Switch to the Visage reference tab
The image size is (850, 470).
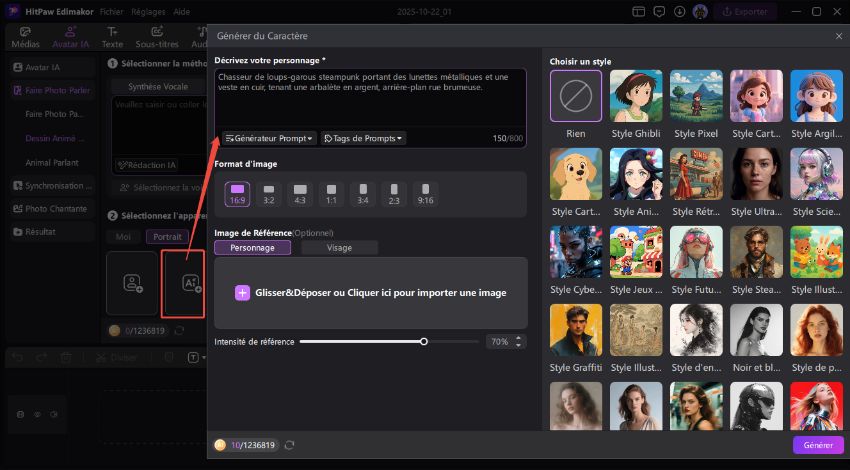coord(339,247)
